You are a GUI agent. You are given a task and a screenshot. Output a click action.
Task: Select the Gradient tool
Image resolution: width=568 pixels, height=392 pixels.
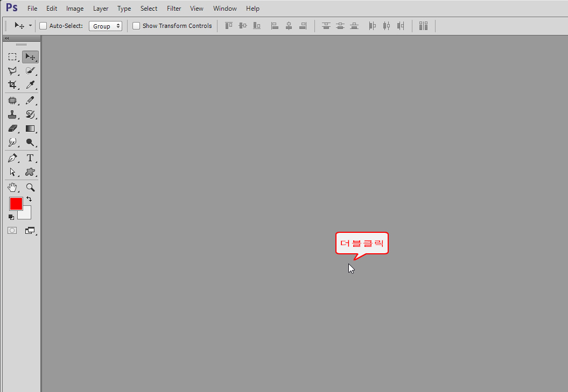(30, 129)
